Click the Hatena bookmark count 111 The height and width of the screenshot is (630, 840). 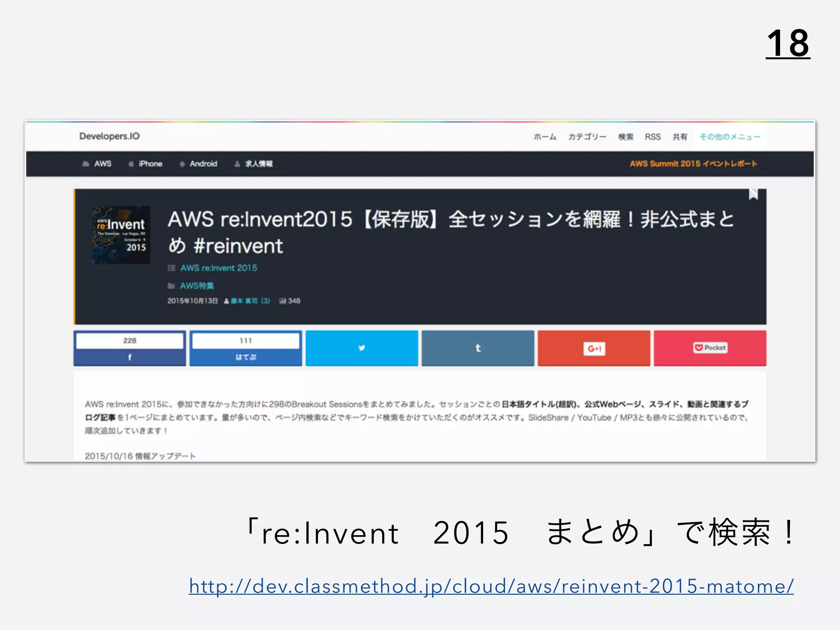tap(246, 340)
